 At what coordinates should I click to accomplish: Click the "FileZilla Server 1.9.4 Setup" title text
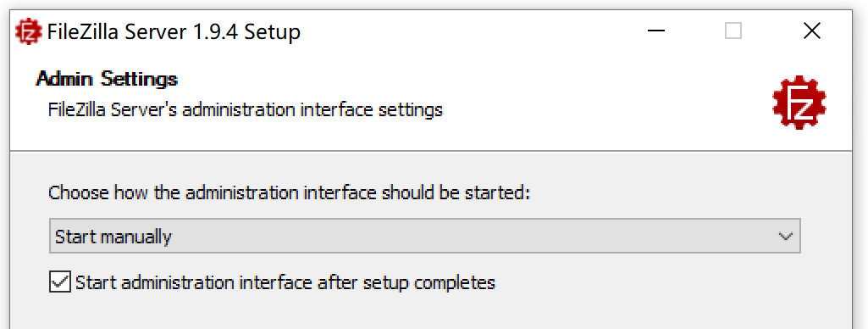174,31
